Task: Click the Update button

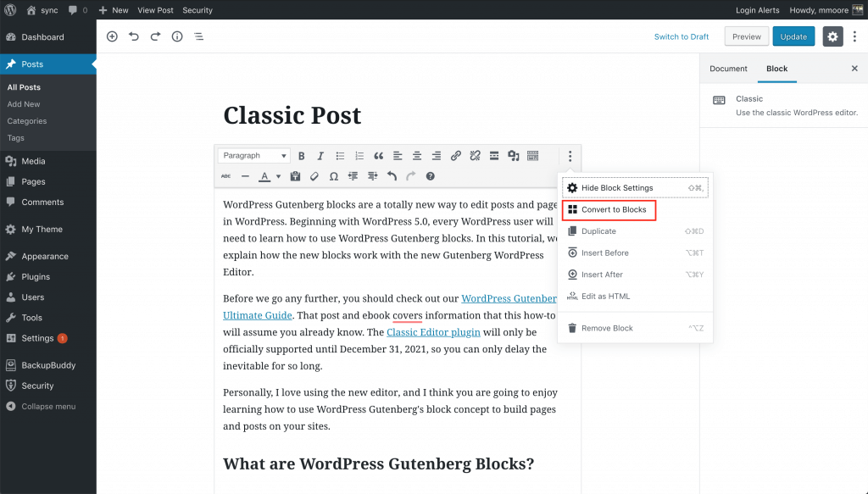Action: pos(793,36)
